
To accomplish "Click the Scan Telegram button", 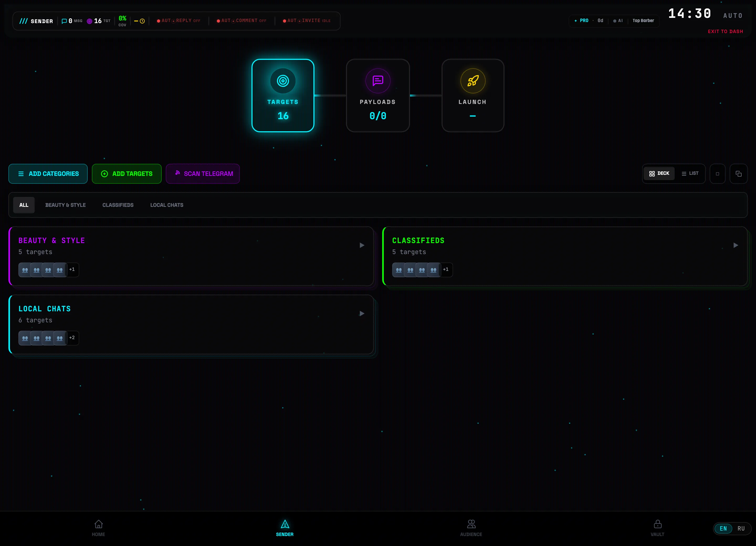I will (x=203, y=174).
